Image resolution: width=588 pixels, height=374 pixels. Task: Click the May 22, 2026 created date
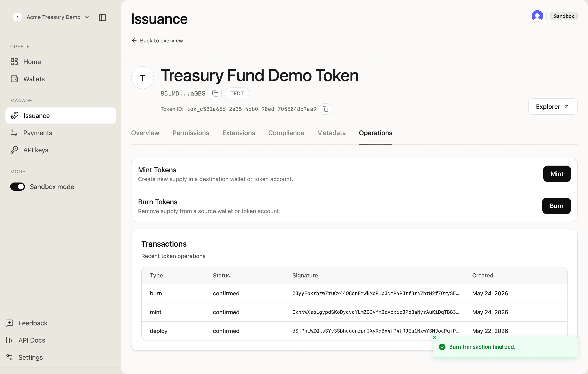(490, 331)
